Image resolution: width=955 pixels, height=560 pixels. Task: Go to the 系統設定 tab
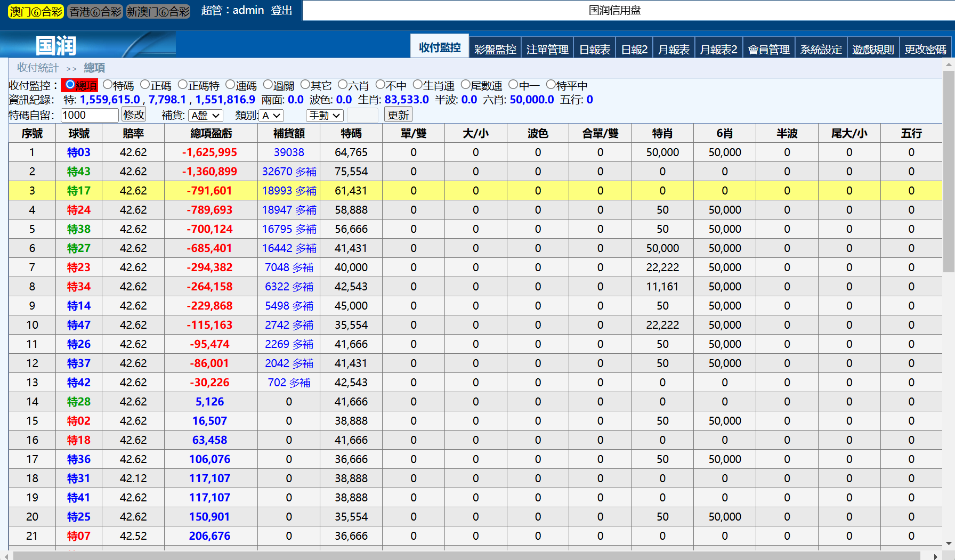coord(821,49)
